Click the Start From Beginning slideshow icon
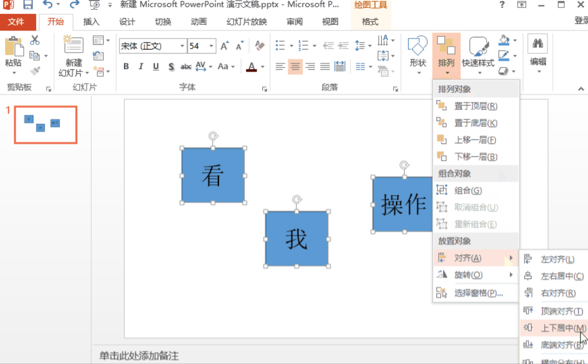This screenshot has width=588, height=364. pyautogui.click(x=94, y=5)
